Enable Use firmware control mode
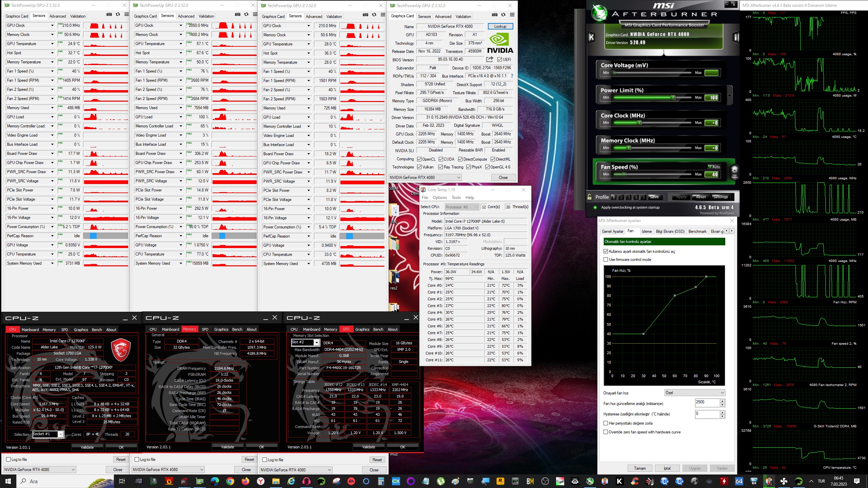 click(606, 260)
